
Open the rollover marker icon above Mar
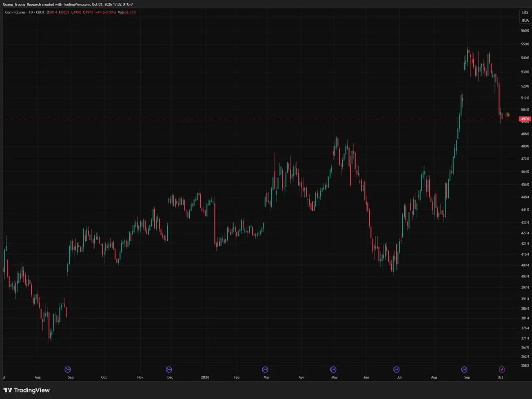pyautogui.click(x=265, y=370)
